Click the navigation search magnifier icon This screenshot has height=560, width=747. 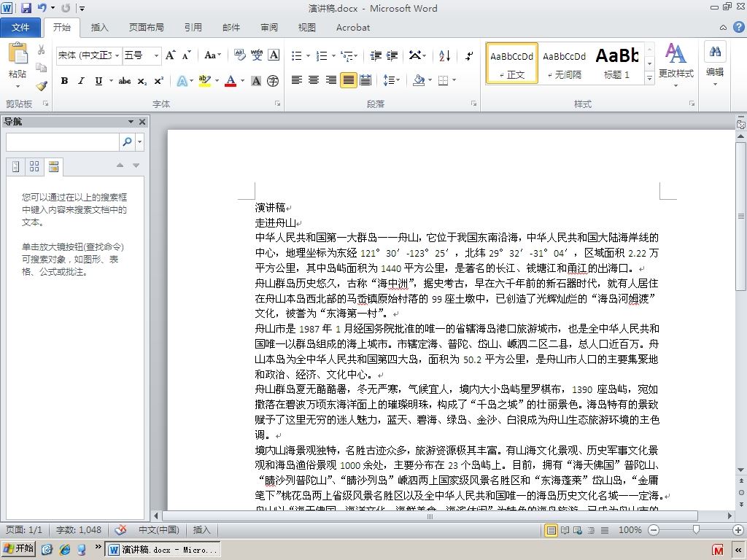127,142
